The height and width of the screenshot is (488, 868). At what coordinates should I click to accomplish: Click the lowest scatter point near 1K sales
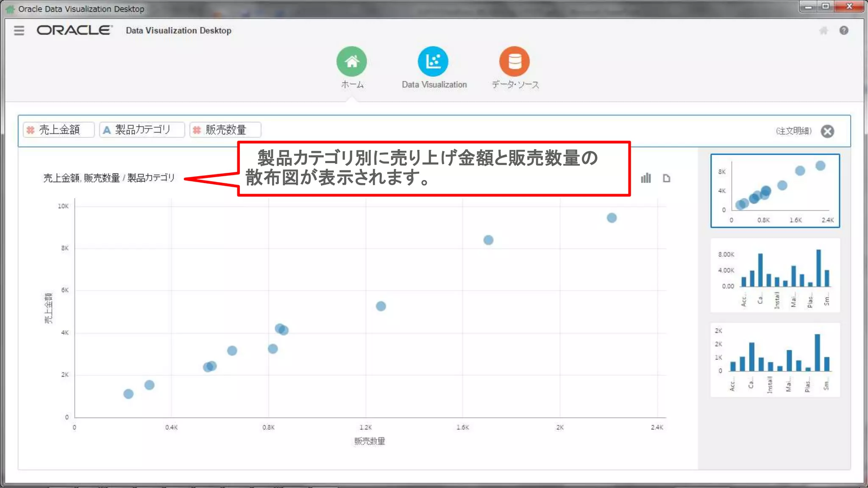128,394
